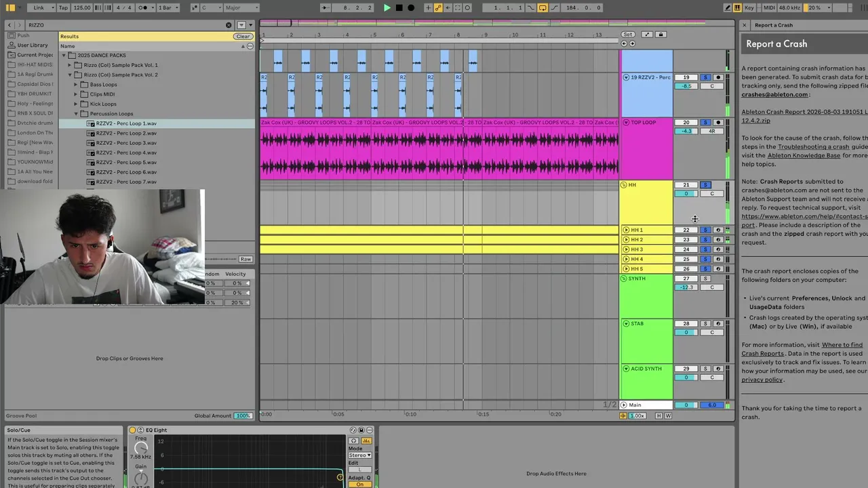Image resolution: width=868 pixels, height=488 pixels.
Task: Click the RIZZO browser search field
Action: [125, 25]
